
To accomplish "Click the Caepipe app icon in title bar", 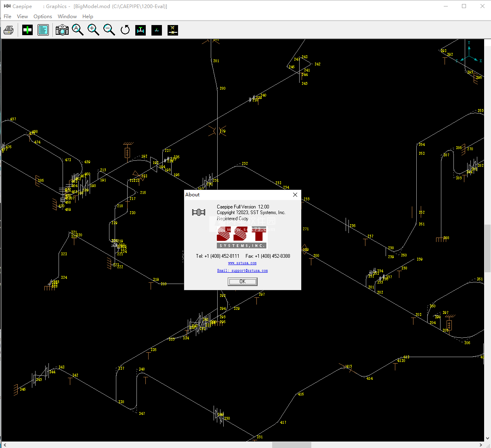I will 7,6.
